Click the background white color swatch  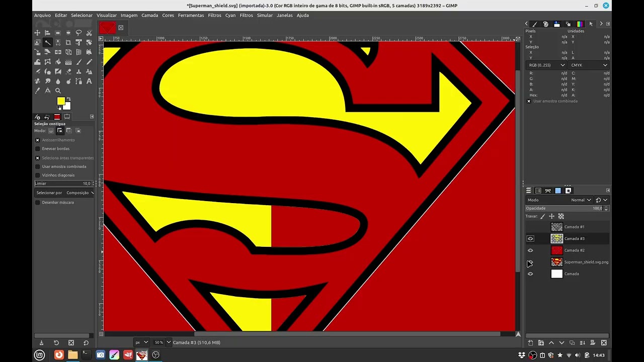click(x=68, y=107)
